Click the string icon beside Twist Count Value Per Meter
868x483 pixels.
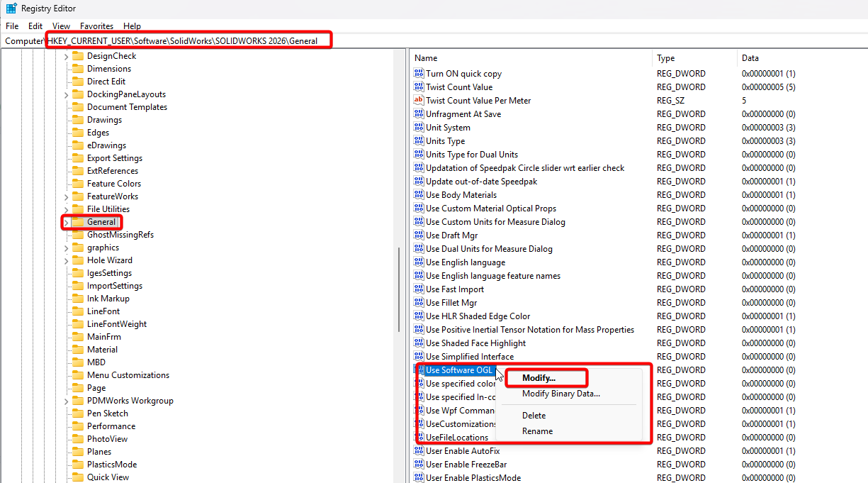point(418,101)
